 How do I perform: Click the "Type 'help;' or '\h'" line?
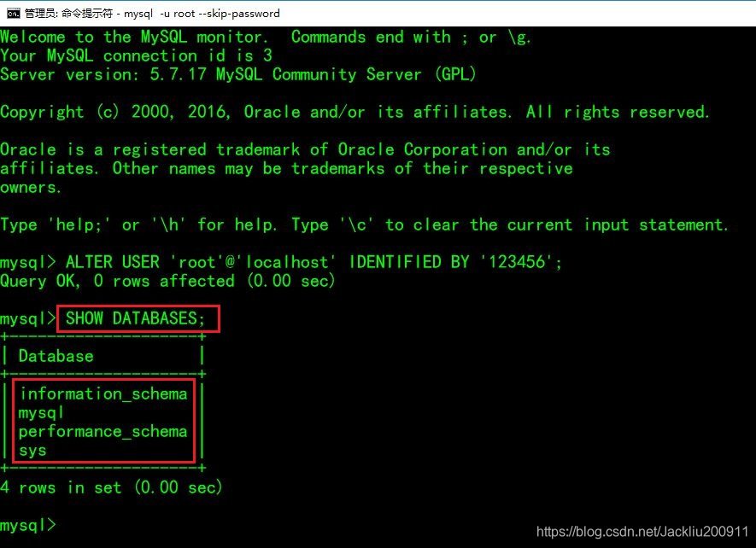(364, 225)
